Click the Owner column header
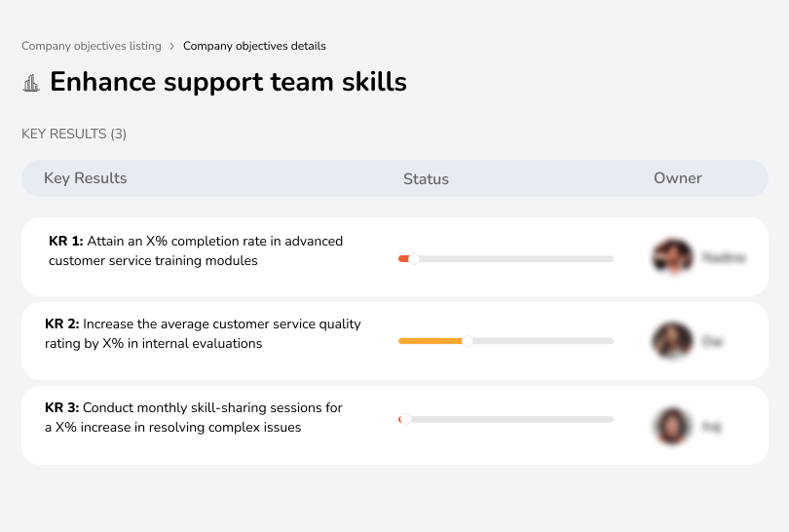789x532 pixels. tap(677, 178)
